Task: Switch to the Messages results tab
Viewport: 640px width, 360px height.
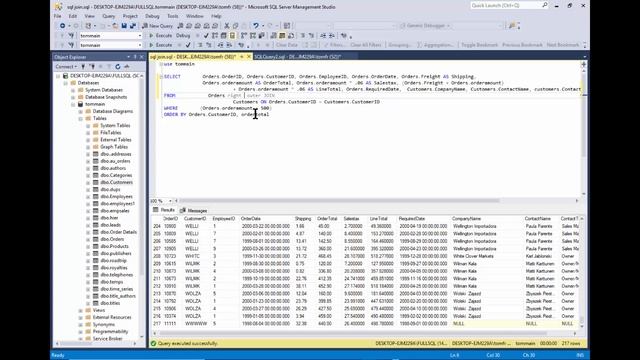Action: [x=193, y=211]
